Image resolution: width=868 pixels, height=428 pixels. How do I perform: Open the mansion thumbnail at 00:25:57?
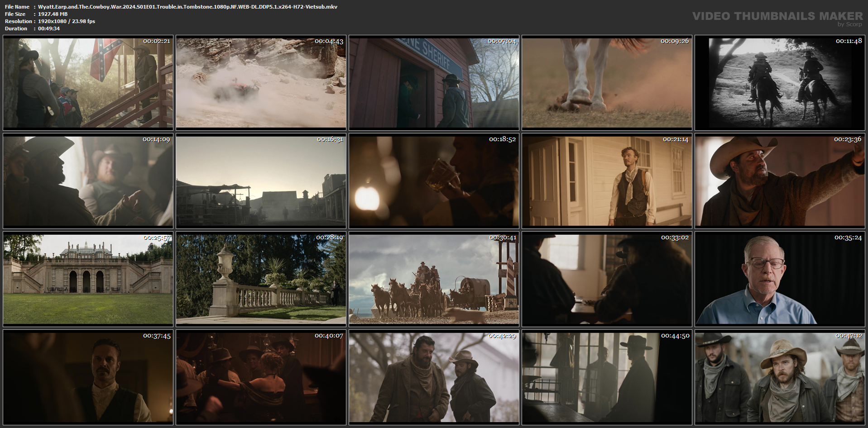tap(88, 279)
